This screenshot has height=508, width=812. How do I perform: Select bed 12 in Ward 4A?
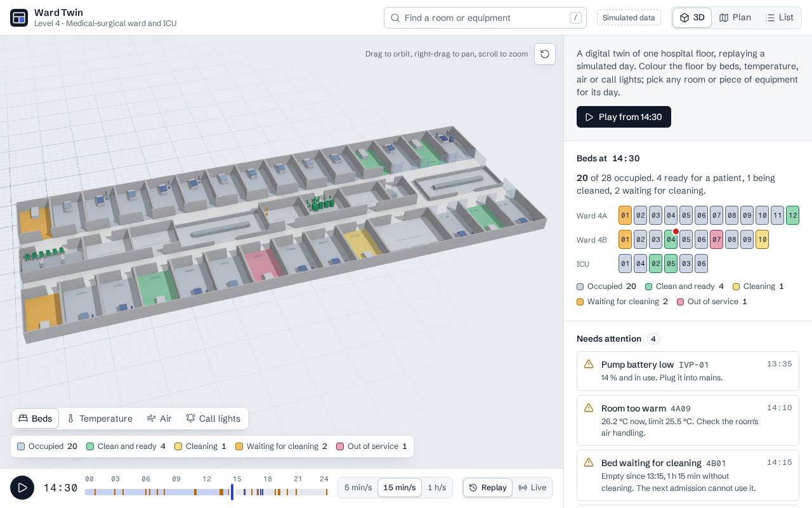coord(792,215)
